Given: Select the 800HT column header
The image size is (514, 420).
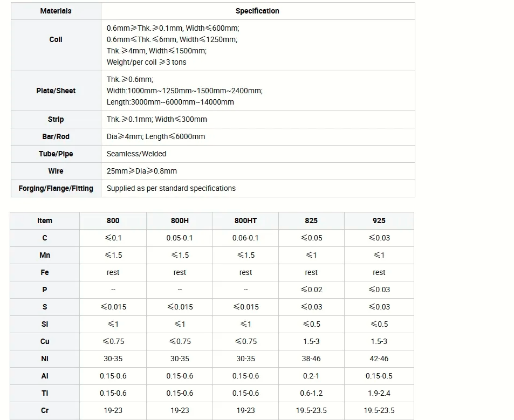Looking at the screenshot, I should [x=245, y=221].
